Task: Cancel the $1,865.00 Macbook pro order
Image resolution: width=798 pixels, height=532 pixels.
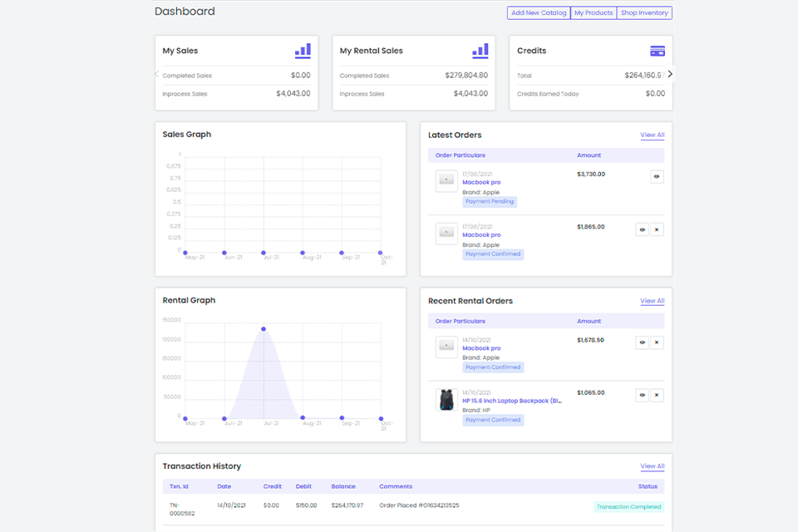Action: 657,229
